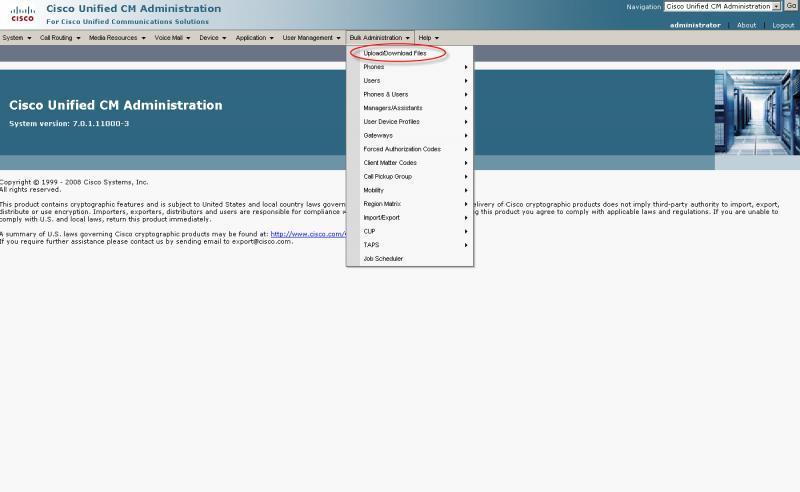Open the System menu
The height and width of the screenshot is (492, 800).
[x=16, y=38]
